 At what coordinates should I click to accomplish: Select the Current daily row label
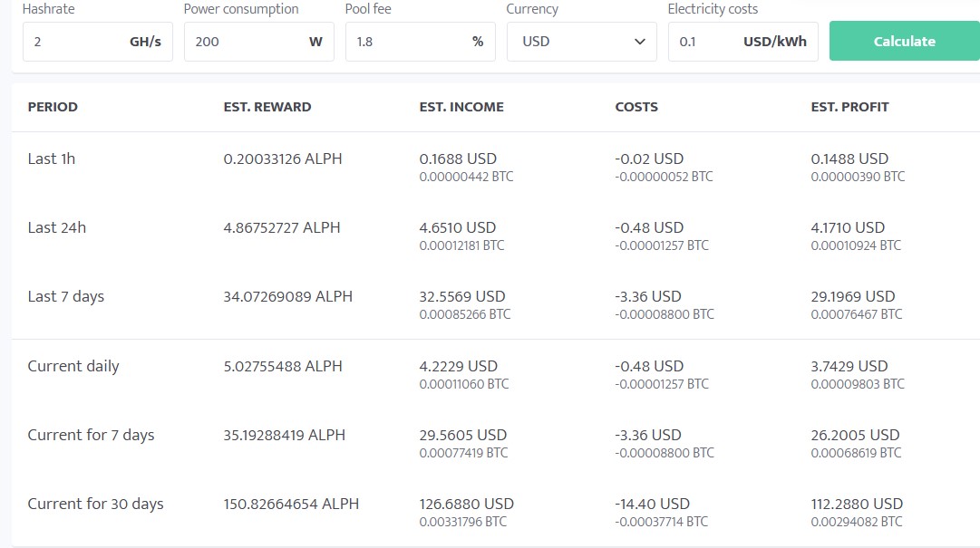[73, 366]
